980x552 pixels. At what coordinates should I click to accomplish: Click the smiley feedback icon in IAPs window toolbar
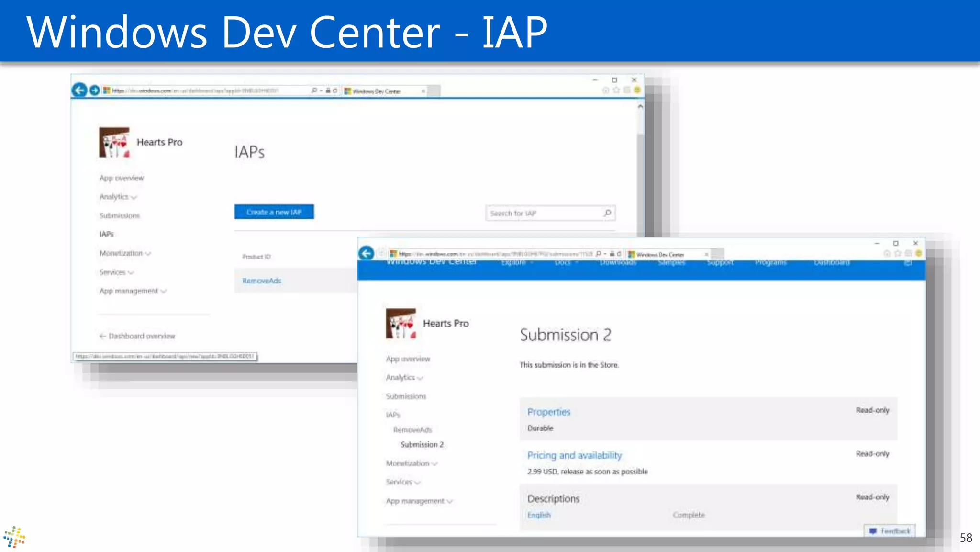coord(637,90)
